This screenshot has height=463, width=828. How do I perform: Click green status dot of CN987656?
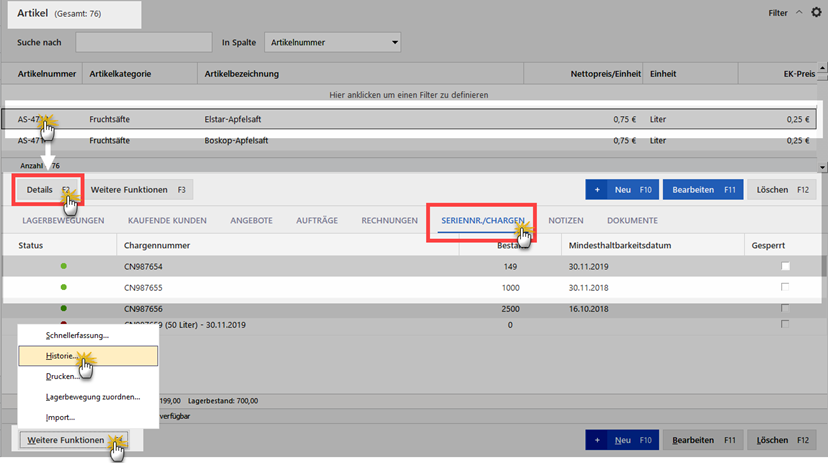[63, 308]
